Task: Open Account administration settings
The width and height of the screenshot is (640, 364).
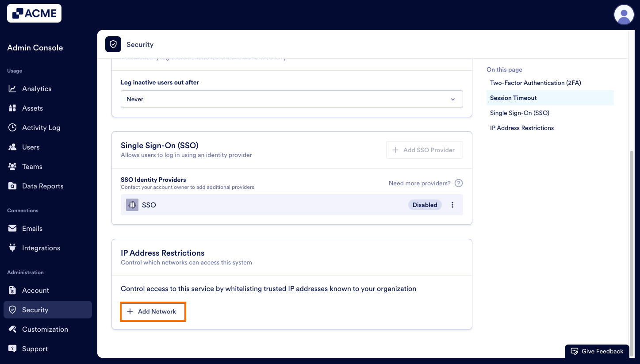Action: pos(35,290)
